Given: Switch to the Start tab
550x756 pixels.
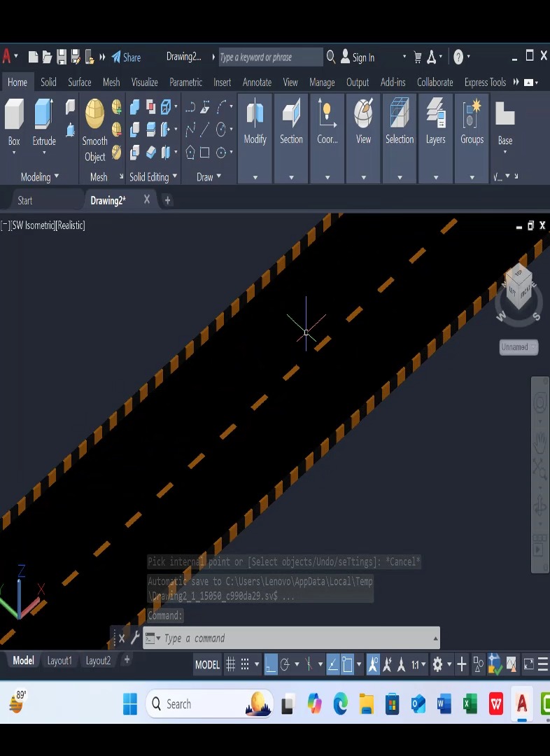Looking at the screenshot, I should [x=25, y=201].
